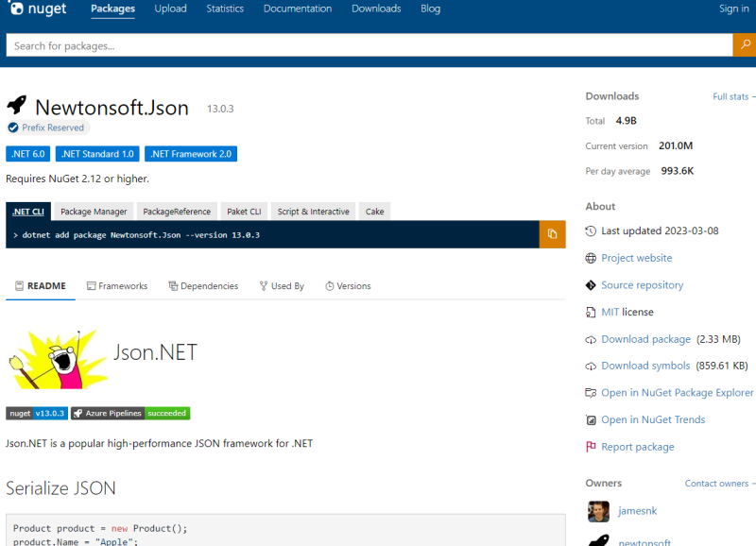
Task: Click the Project website globe icon
Action: 591,258
